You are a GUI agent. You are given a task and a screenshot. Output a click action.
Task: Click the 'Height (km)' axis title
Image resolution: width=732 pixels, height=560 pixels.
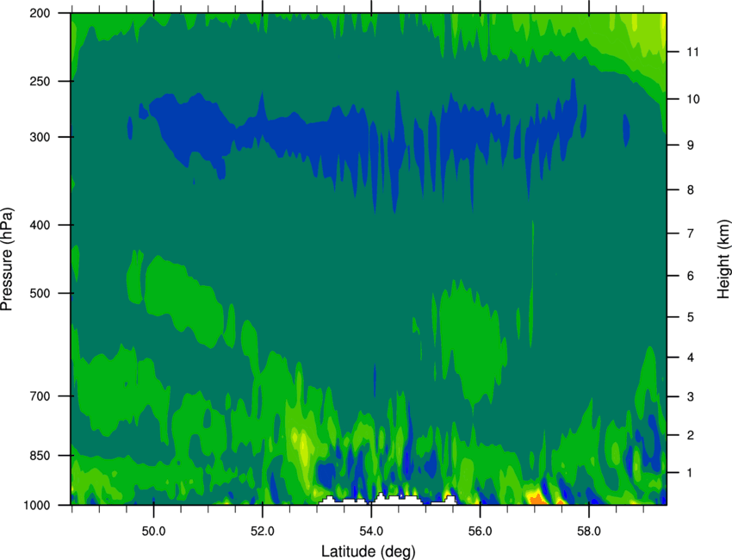[723, 259]
